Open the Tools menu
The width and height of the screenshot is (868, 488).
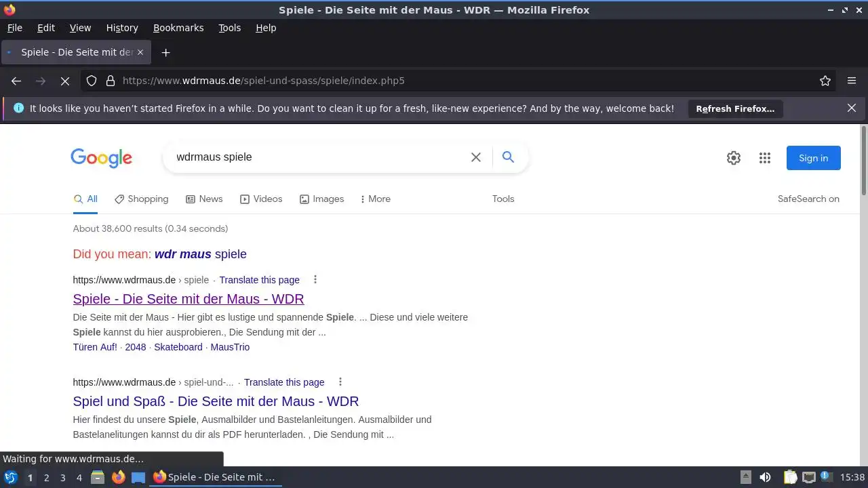pos(229,28)
